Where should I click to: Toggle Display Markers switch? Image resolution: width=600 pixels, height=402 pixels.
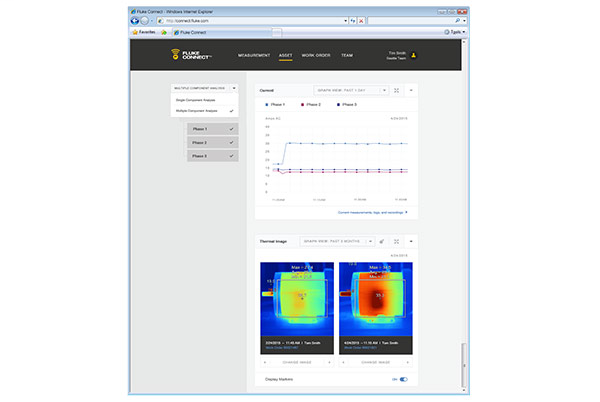tap(404, 379)
